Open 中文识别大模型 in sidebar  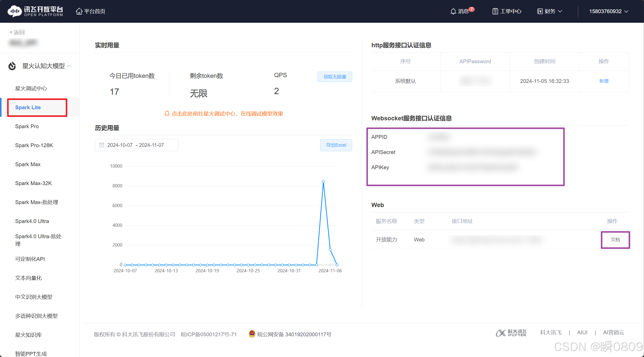34,297
